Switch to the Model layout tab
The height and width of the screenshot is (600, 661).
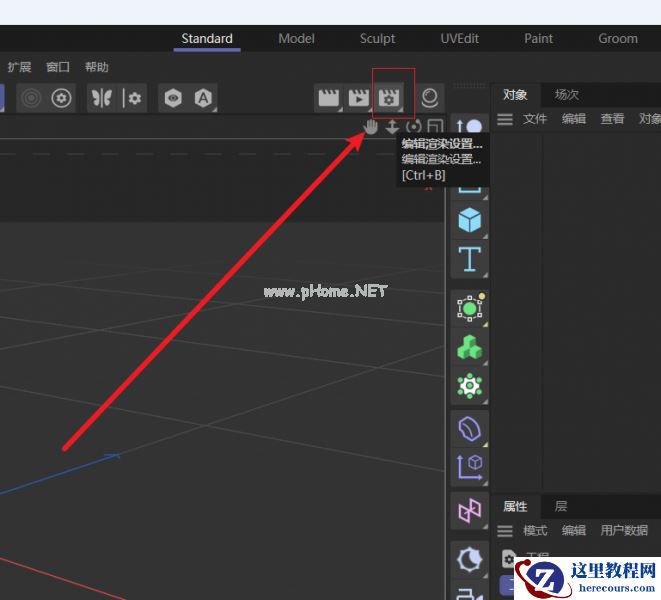(296, 39)
